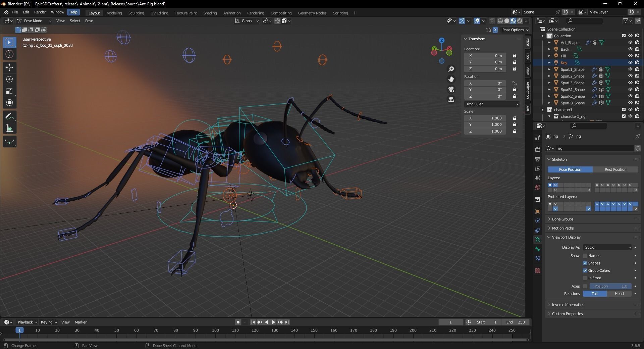Open the Pose Options dropdown

click(x=515, y=30)
